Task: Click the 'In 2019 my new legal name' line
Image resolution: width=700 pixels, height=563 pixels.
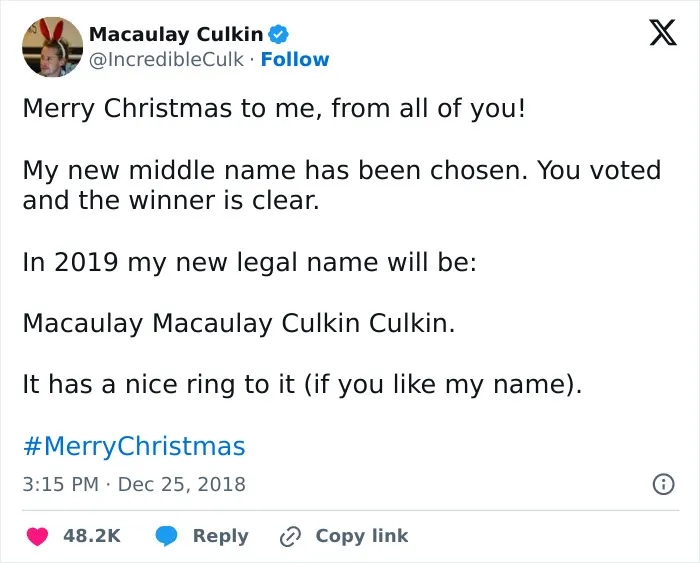Action: (250, 262)
